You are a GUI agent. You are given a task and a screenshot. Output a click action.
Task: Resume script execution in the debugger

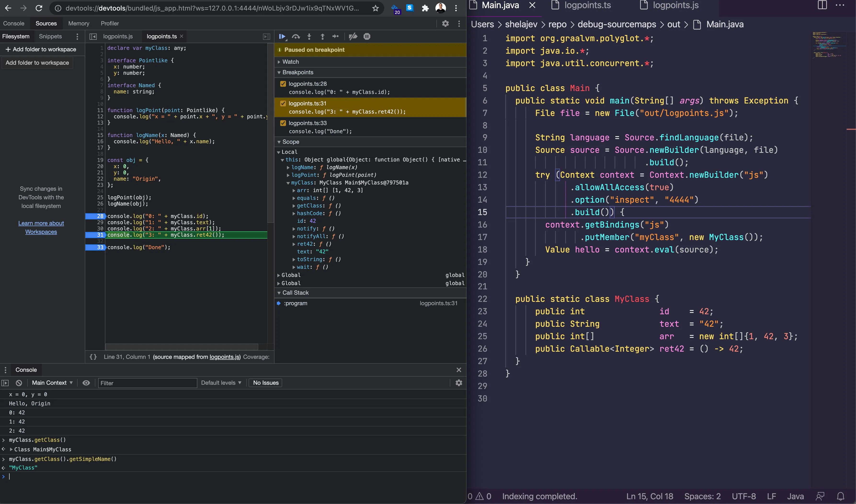pos(282,36)
